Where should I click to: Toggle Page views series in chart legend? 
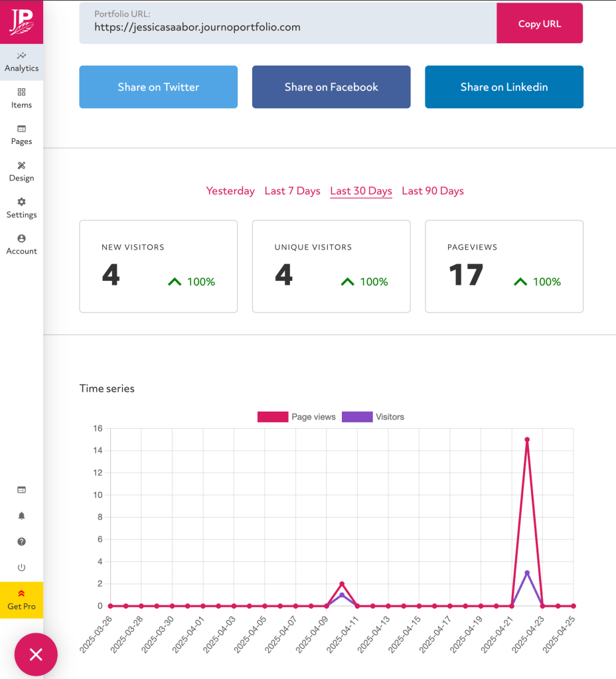click(297, 417)
